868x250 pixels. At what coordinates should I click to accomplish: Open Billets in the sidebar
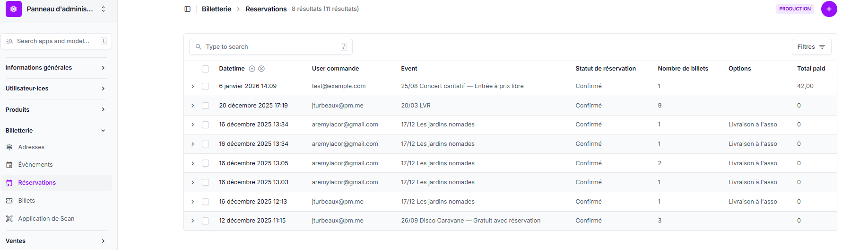click(x=26, y=201)
